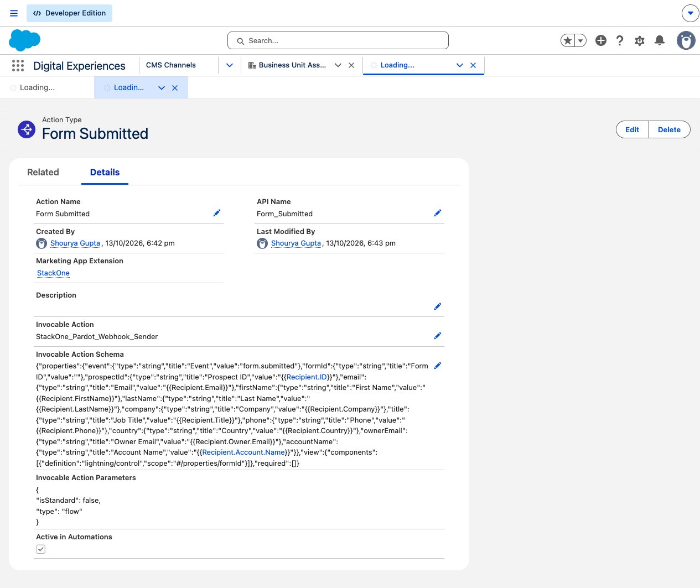Open the global actions plus icon

[x=601, y=40]
